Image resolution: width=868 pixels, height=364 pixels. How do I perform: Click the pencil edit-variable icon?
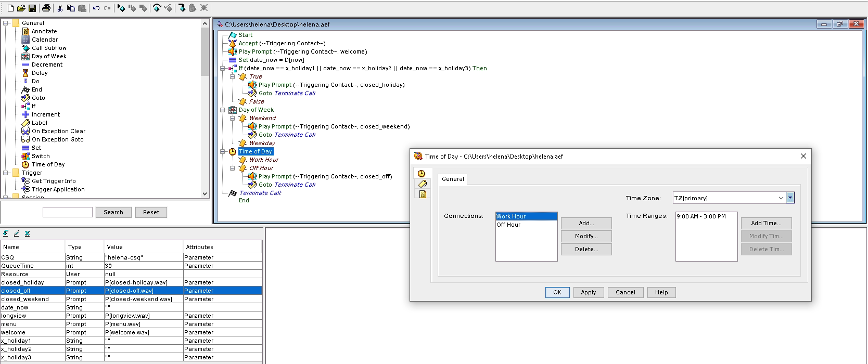17,233
